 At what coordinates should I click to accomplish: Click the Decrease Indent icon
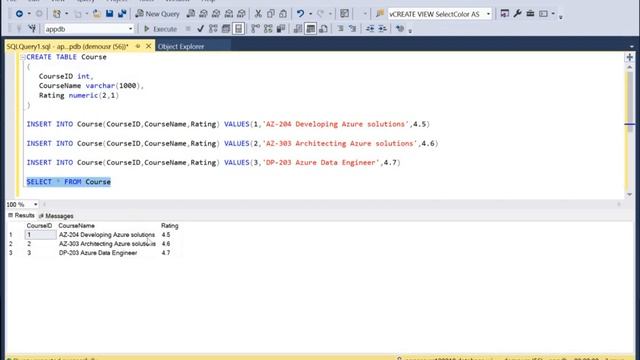click(370, 29)
